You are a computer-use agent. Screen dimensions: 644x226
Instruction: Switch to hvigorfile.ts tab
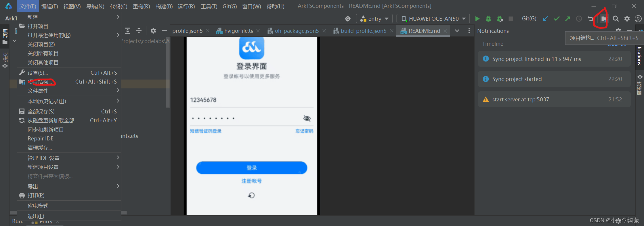pos(238,31)
